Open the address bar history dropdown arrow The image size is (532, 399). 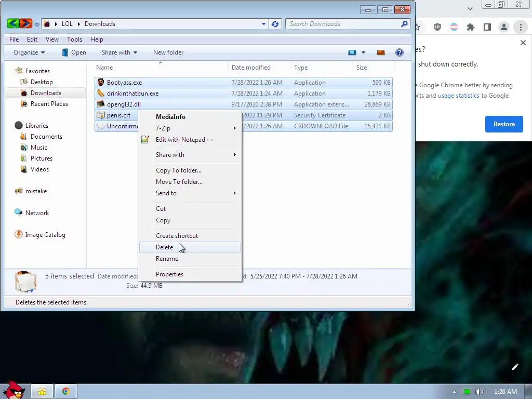263,24
